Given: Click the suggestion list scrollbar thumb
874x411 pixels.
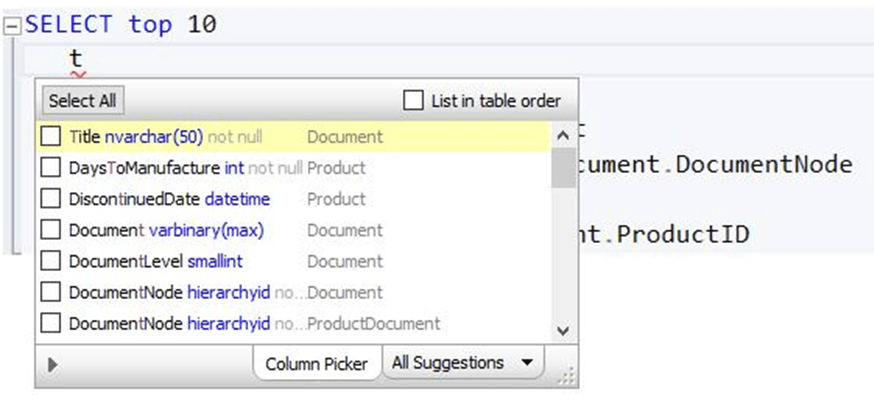Looking at the screenshot, I should tap(563, 168).
